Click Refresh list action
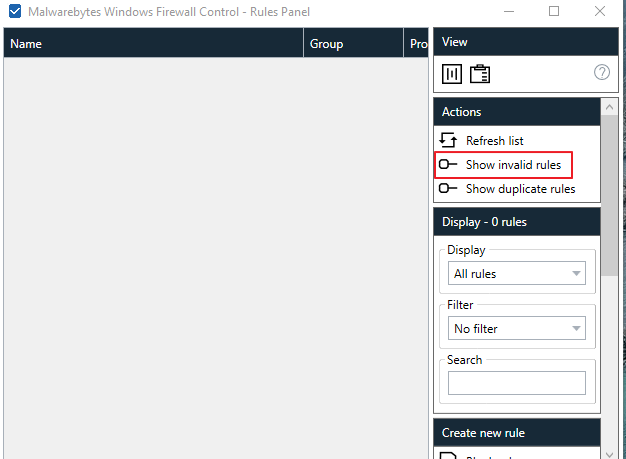The width and height of the screenshot is (626, 459). point(494,140)
